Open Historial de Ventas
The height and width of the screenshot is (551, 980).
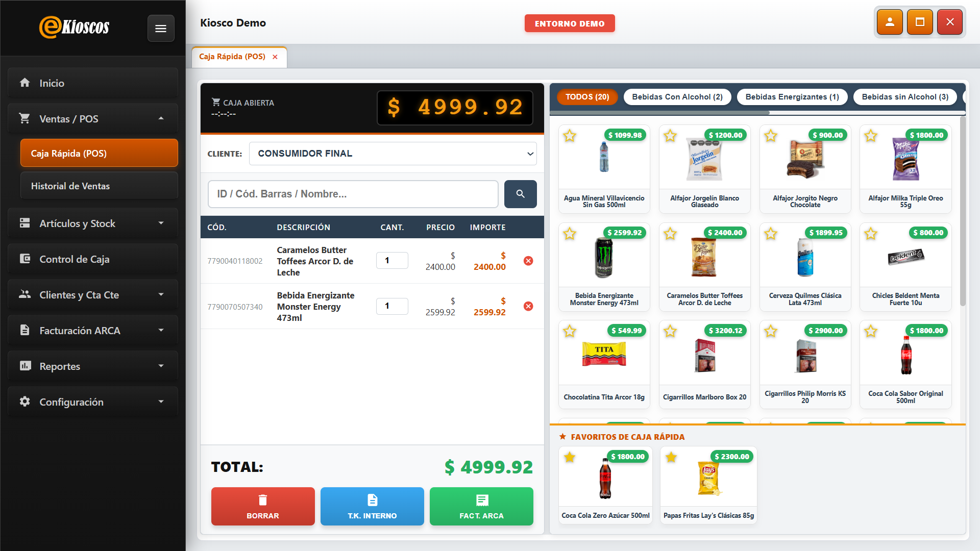tap(99, 186)
